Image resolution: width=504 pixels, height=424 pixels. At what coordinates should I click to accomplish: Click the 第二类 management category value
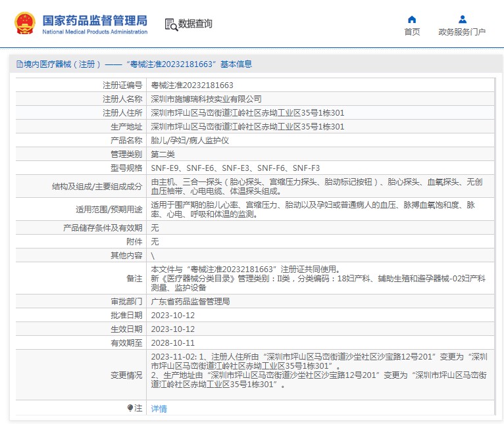point(163,154)
